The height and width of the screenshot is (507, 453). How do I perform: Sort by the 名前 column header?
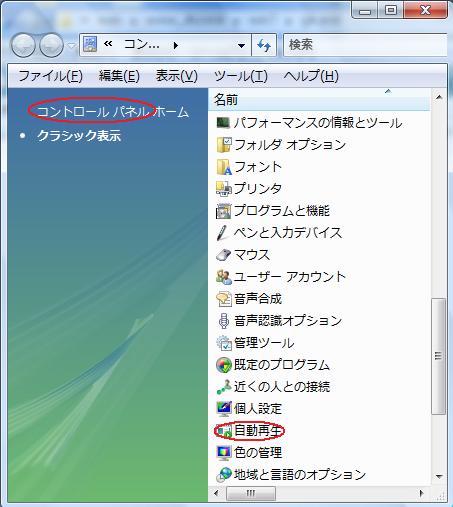tap(319, 99)
